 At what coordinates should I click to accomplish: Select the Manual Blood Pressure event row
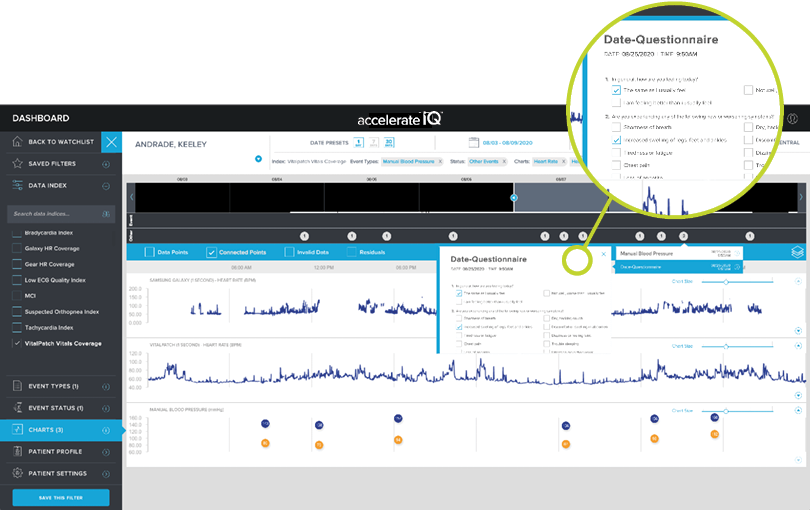click(x=679, y=253)
